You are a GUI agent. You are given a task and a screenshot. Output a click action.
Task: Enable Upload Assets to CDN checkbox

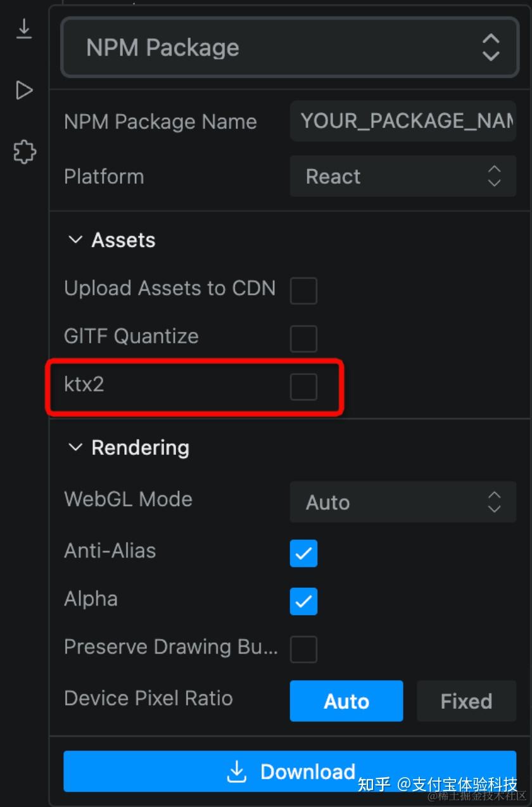coord(303,290)
